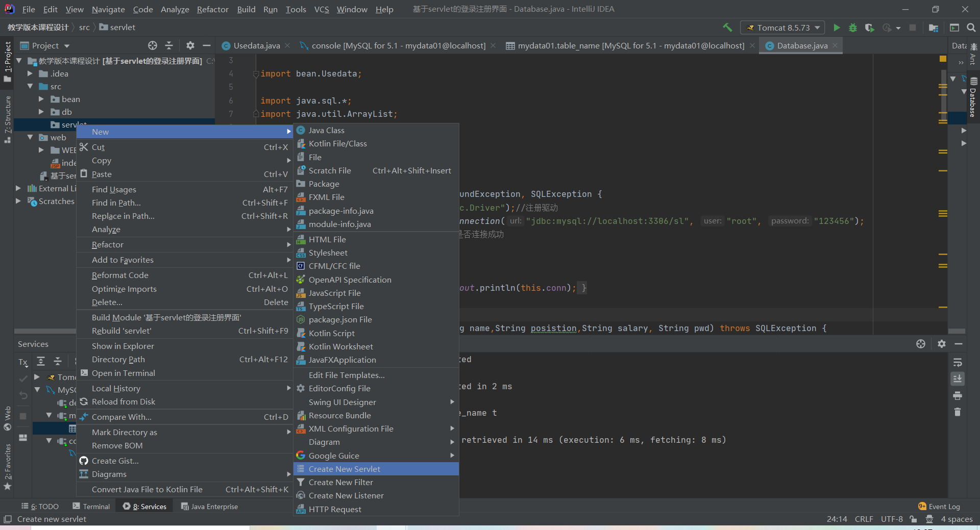Open the 6: TODO tool window
The width and height of the screenshot is (980, 530).
click(x=40, y=507)
